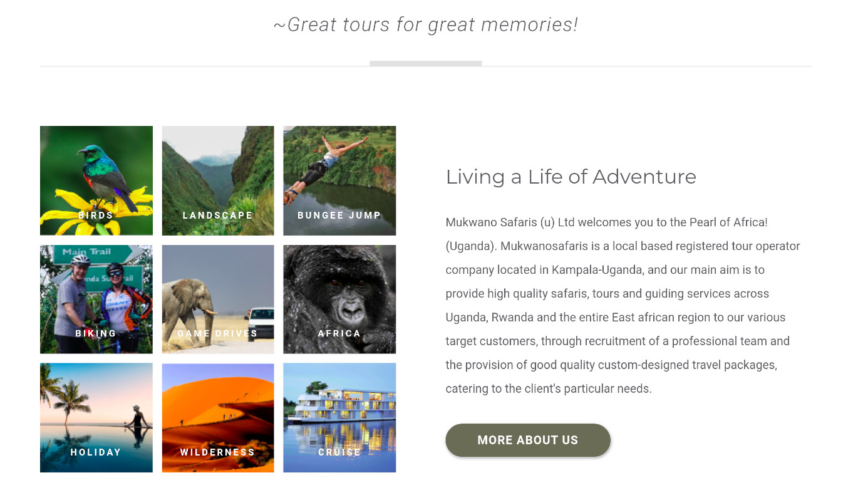Click the HOLIDAY caption label
Image resolution: width=868 pixels, height=490 pixels.
click(x=96, y=452)
